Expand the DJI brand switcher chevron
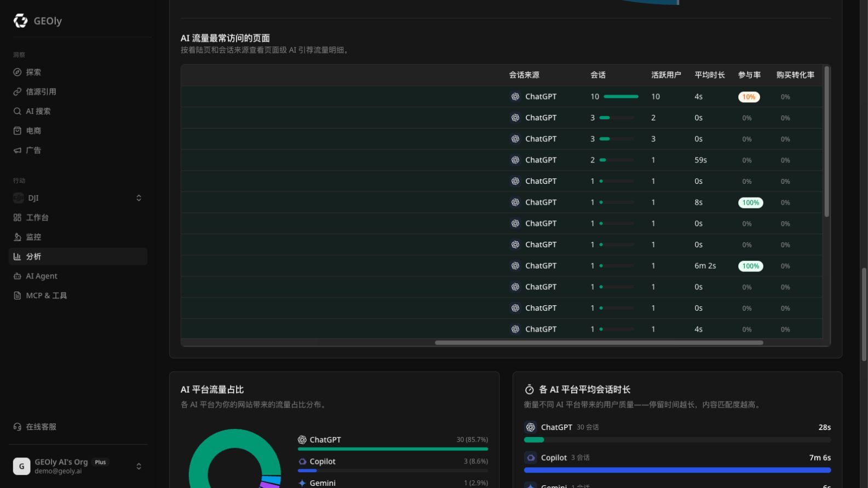868x488 pixels. (x=139, y=198)
